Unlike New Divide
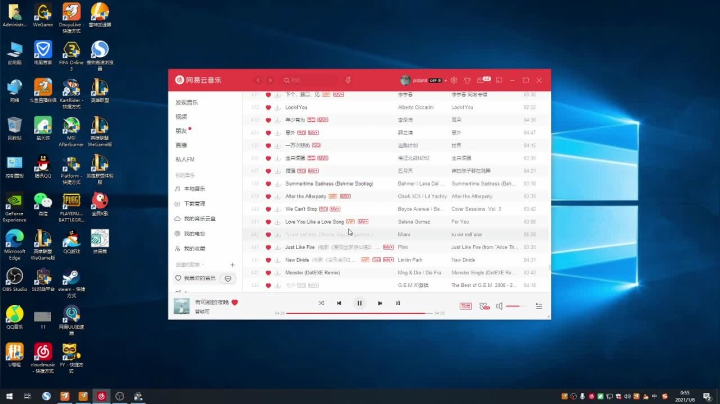This screenshot has height=404, width=720. [268, 260]
